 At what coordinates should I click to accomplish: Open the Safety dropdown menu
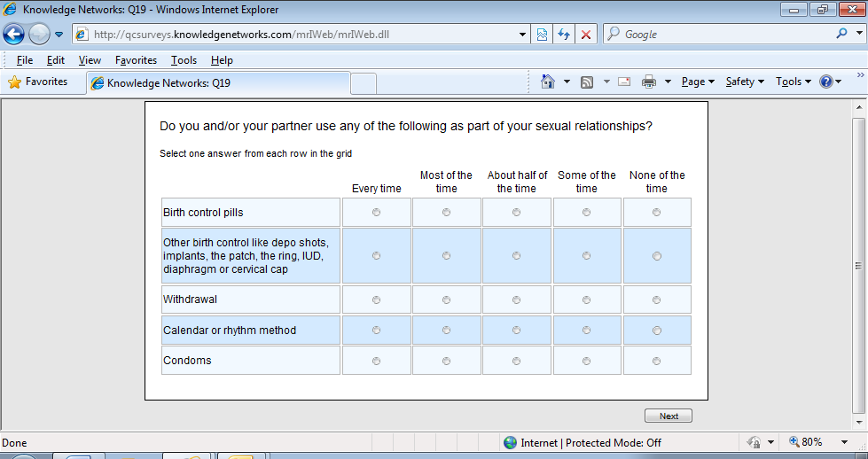[x=745, y=82]
